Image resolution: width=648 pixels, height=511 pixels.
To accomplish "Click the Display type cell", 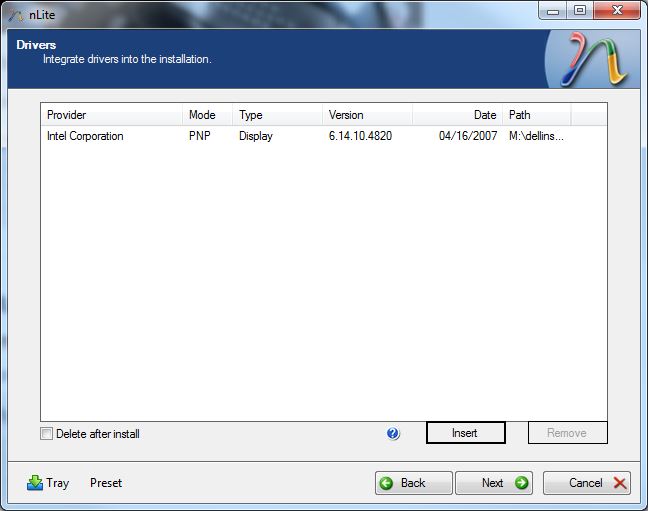I will 256,136.
